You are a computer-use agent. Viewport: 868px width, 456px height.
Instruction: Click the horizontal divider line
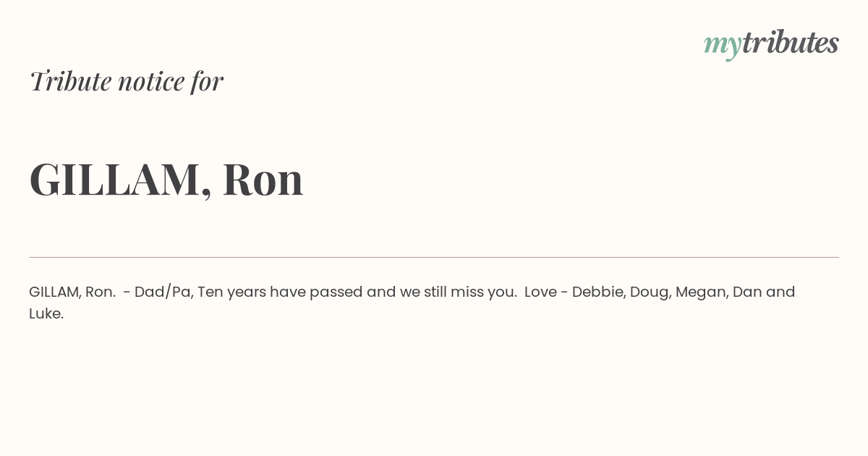pyautogui.click(x=434, y=257)
